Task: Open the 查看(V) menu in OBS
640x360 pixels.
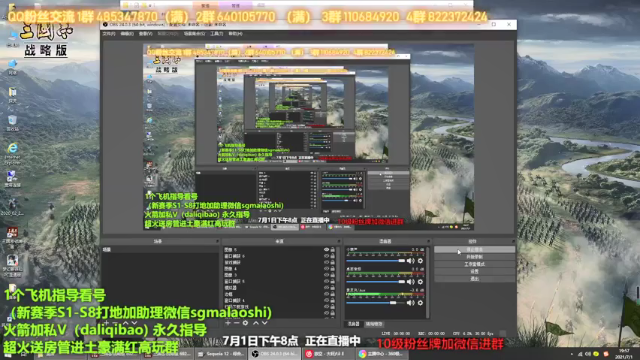Action: point(146,34)
